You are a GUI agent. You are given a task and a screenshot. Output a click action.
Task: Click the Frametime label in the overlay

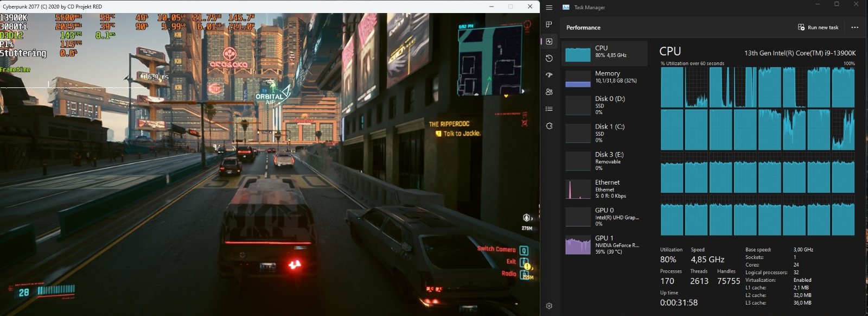pyautogui.click(x=15, y=69)
